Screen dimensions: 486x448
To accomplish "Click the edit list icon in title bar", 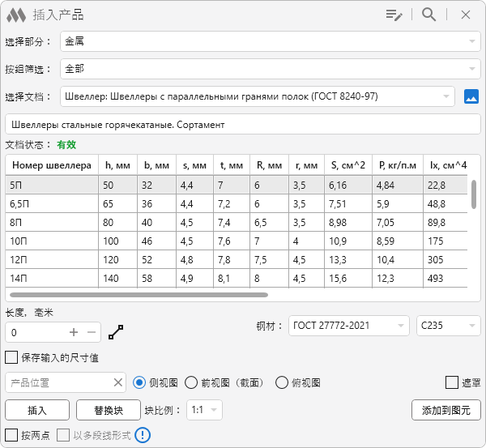I will 394,15.
